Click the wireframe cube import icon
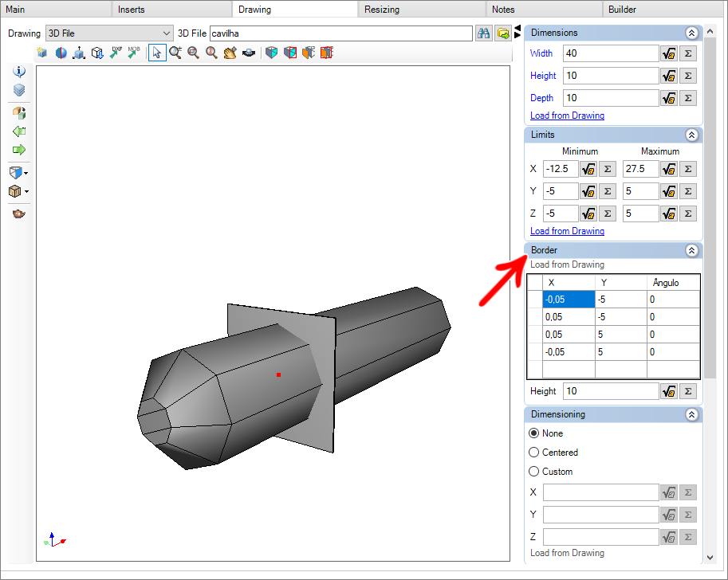This screenshot has height=580, width=728. (x=97, y=53)
